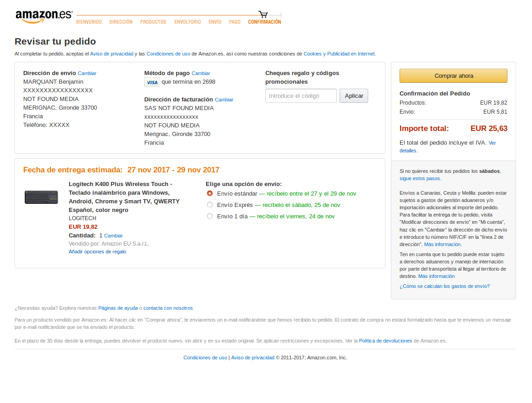Change the product Cantidad
Screen dimensions: 532x403
(x=113, y=236)
